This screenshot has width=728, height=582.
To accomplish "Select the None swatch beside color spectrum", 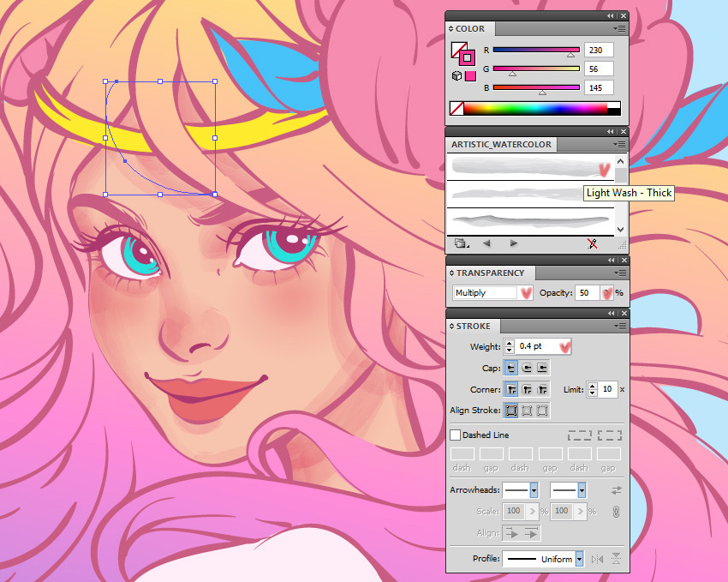I will click(456, 108).
